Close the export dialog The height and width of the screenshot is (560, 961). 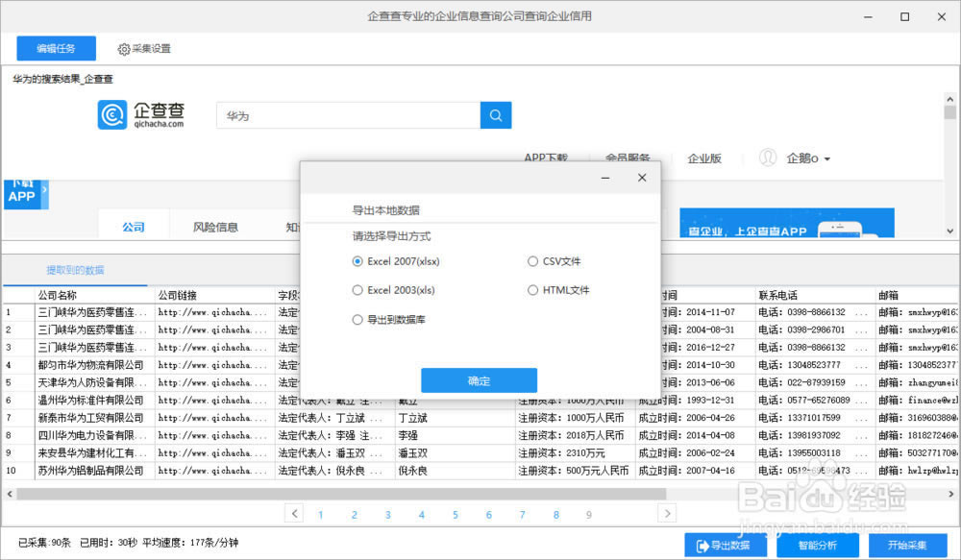pos(642,178)
